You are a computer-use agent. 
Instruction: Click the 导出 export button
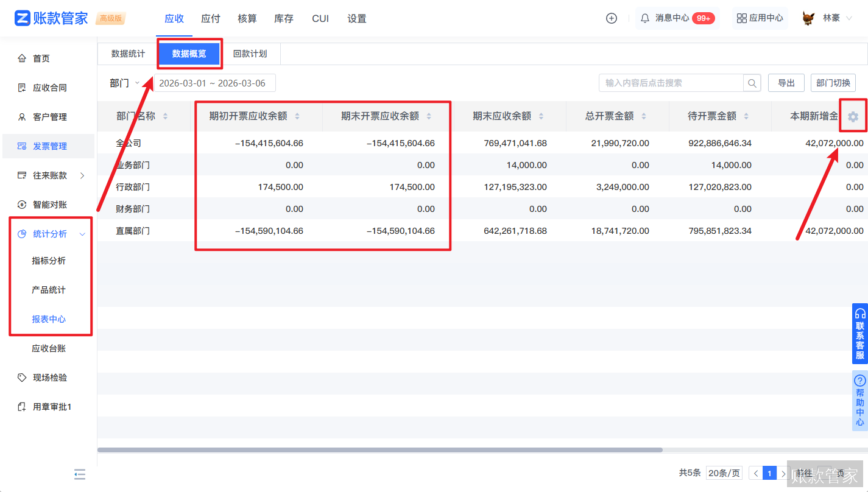(786, 83)
